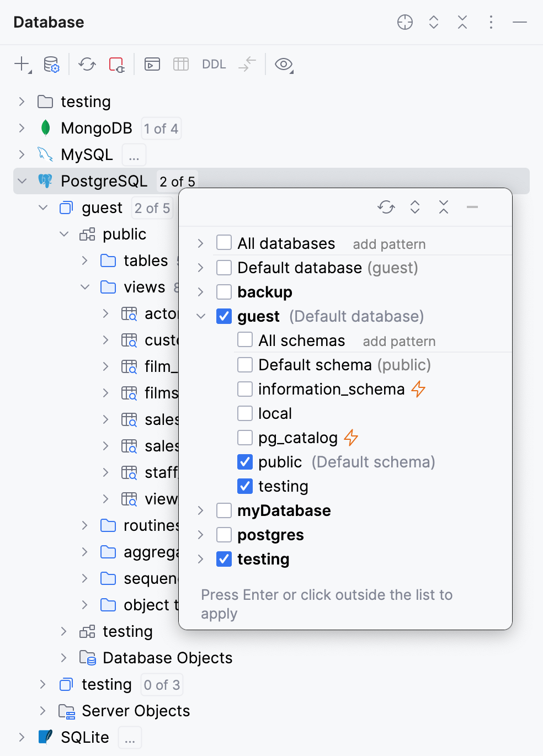This screenshot has width=543, height=756.
Task: Check the All databases checkbox
Action: pyautogui.click(x=223, y=242)
